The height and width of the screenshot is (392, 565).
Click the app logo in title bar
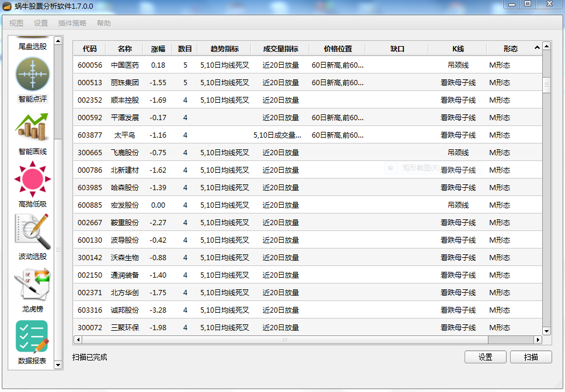click(7, 6)
